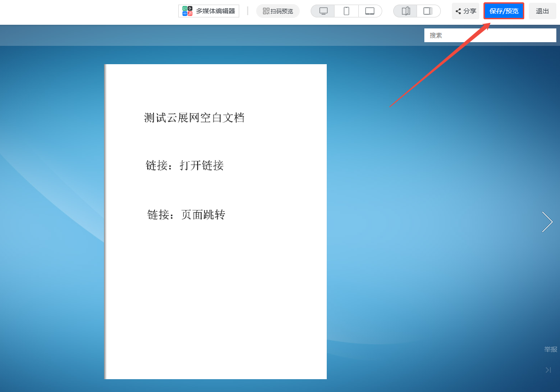Screen dimensions: 560x392
Task: Switch to tablet preview mode
Action: [370, 11]
